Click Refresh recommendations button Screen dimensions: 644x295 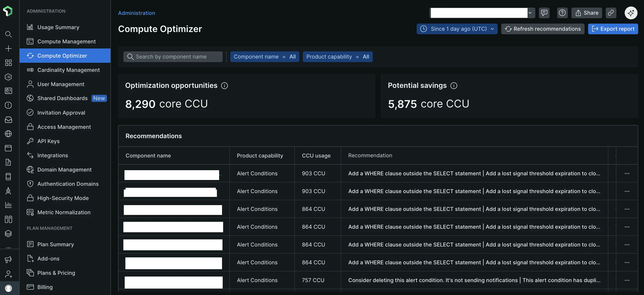point(542,29)
